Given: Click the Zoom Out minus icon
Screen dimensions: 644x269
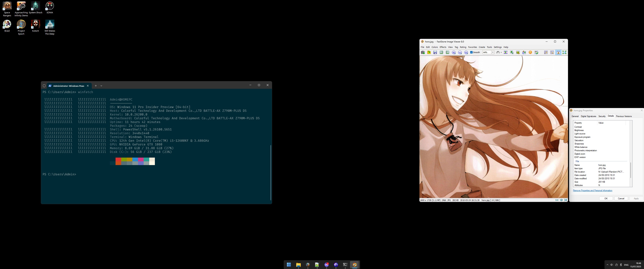Looking at the screenshot, I should pyautogui.click(x=460, y=52).
